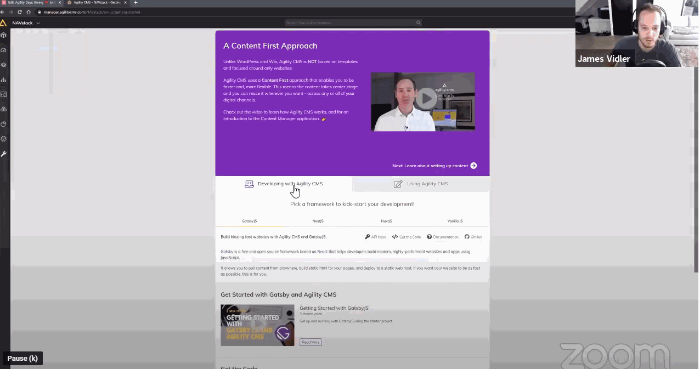
Task: Open the Get the Code link
Action: click(406, 237)
